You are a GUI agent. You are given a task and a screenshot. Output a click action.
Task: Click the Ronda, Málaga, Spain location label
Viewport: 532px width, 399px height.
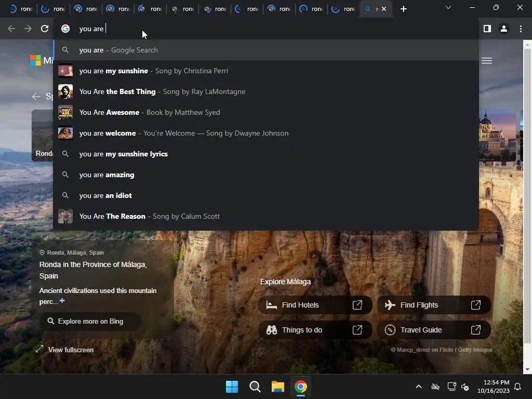(72, 252)
